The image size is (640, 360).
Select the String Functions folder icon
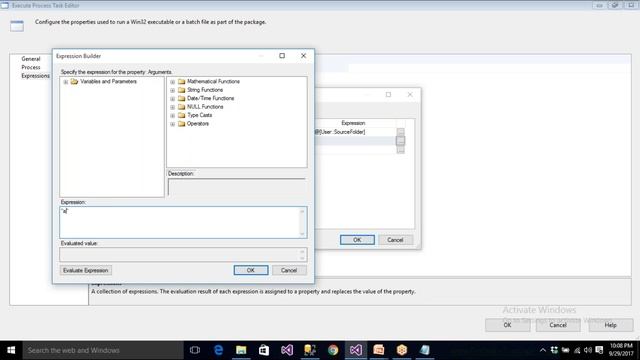(182, 90)
